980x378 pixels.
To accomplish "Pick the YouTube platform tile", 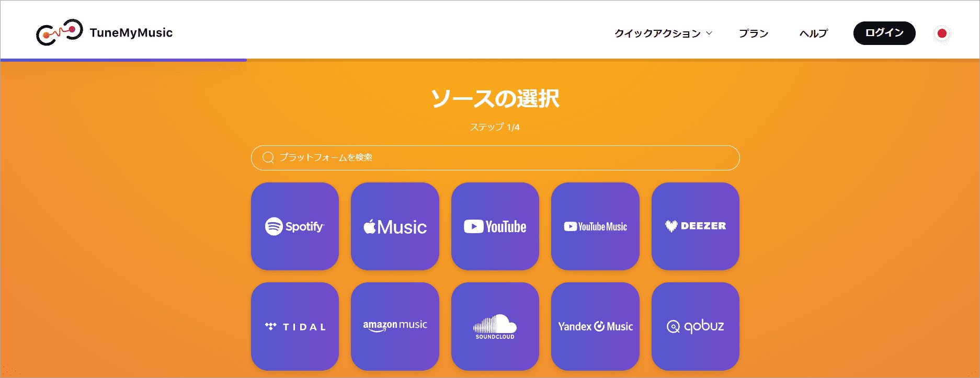I will [495, 226].
